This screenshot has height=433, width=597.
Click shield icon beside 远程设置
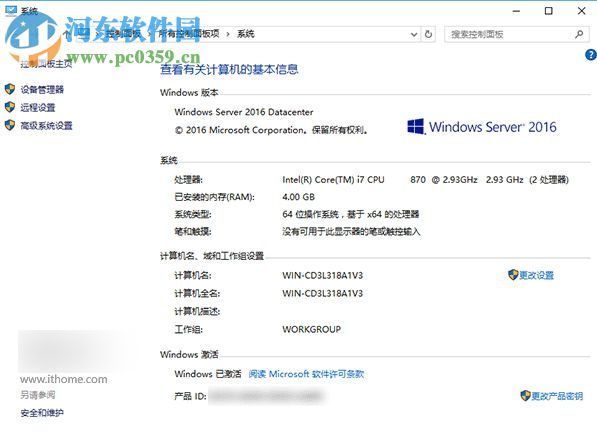10,107
